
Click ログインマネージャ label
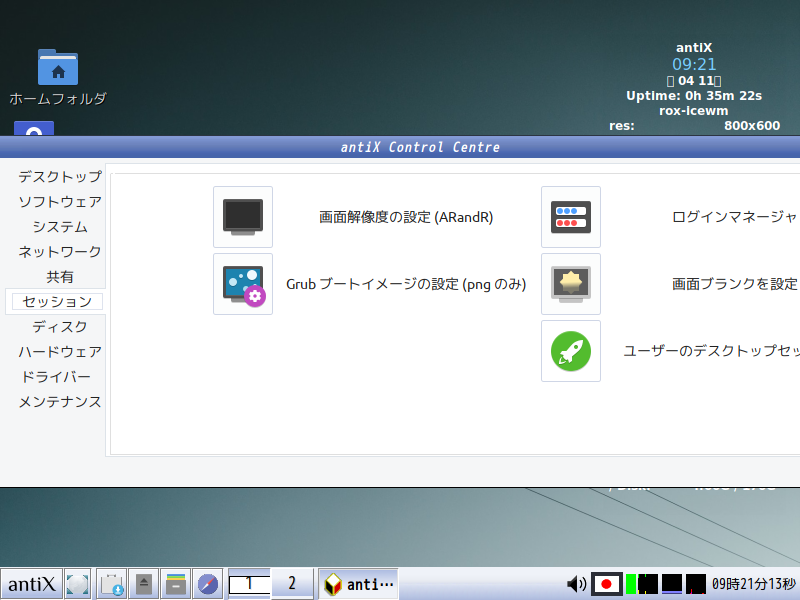(735, 217)
